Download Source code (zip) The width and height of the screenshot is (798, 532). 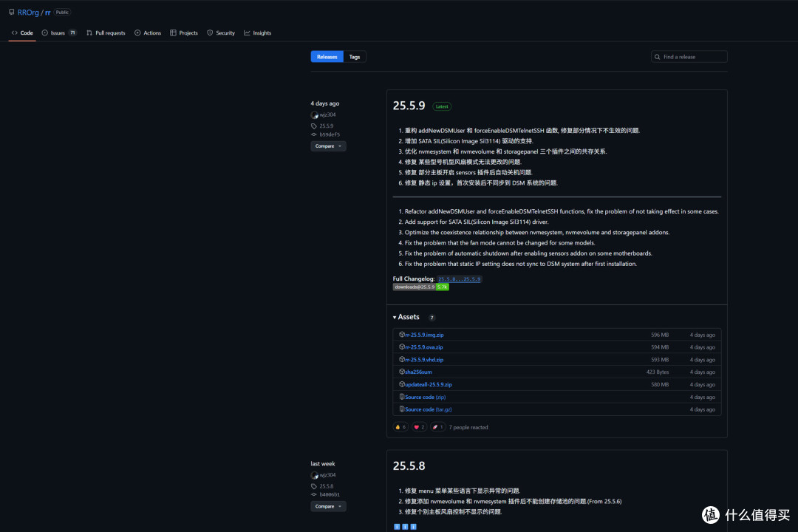pyautogui.click(x=426, y=397)
